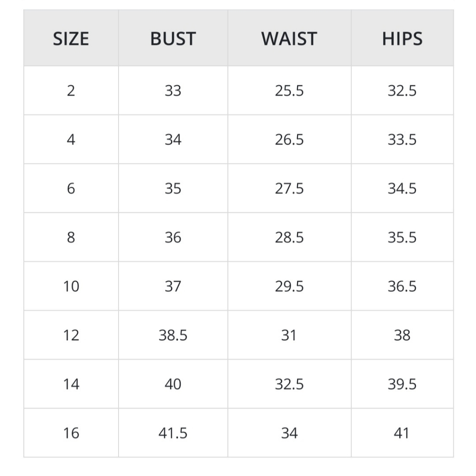The image size is (476, 476).
Task: Click the BUST column header
Action: pos(173,39)
